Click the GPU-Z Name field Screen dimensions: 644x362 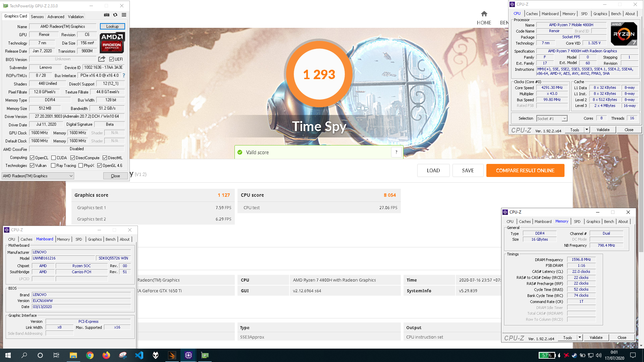coord(63,26)
